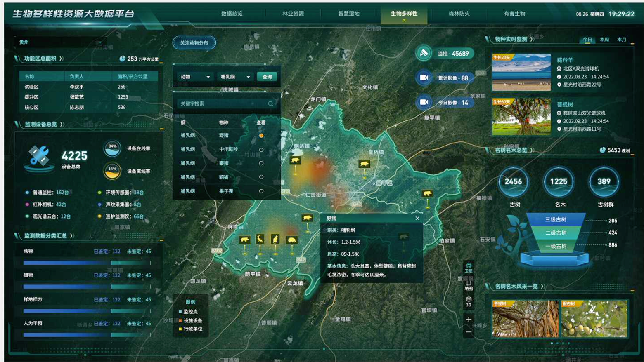Zoom in the map with plus icon
The height and width of the screenshot is (362, 644).
(x=469, y=320)
